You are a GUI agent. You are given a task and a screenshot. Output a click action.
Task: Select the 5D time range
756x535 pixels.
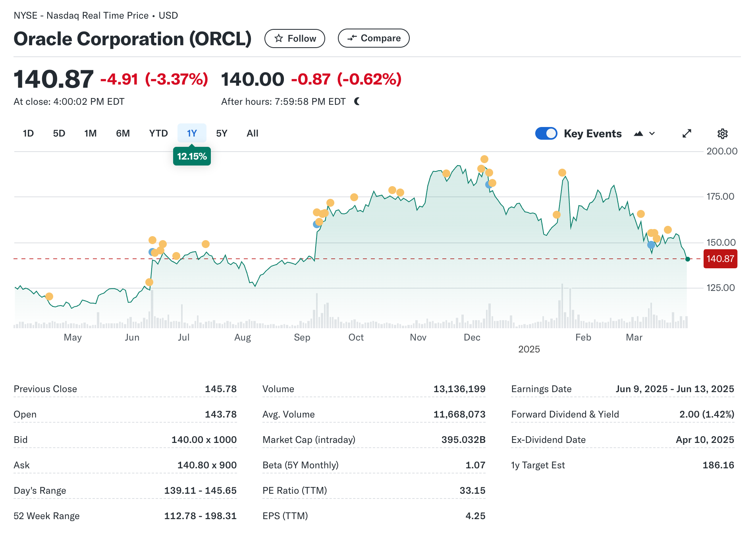(59, 133)
